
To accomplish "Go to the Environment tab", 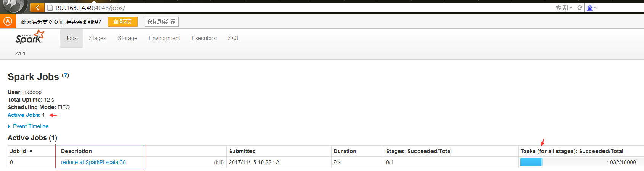I will (164, 38).
